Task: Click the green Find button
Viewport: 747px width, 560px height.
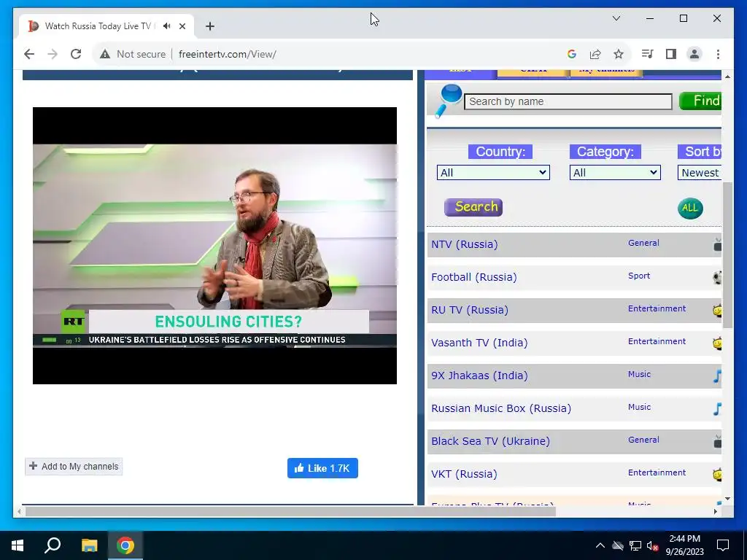Action: click(x=700, y=101)
